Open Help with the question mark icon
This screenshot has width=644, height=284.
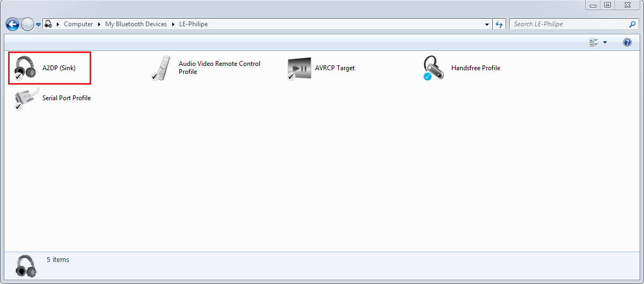click(x=627, y=42)
